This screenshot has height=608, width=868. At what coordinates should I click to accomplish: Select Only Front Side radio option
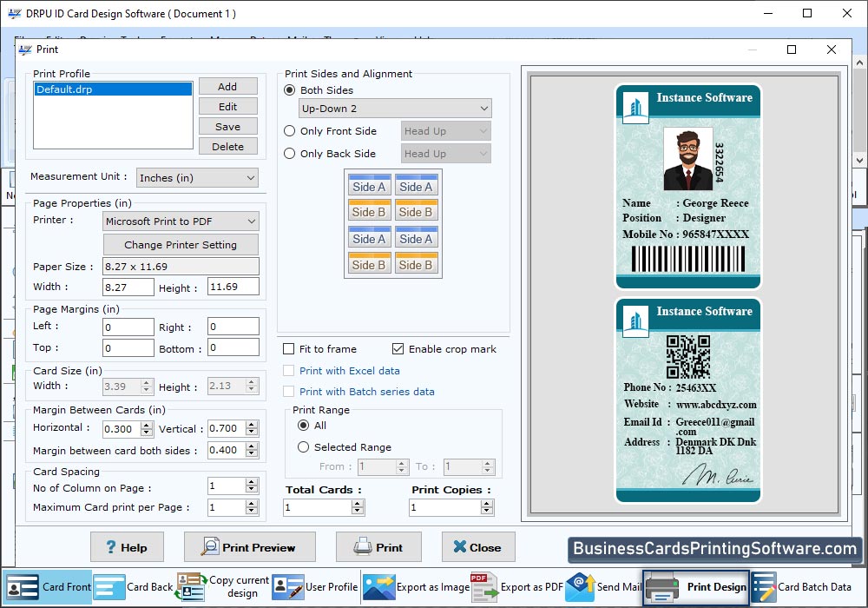pyautogui.click(x=290, y=131)
